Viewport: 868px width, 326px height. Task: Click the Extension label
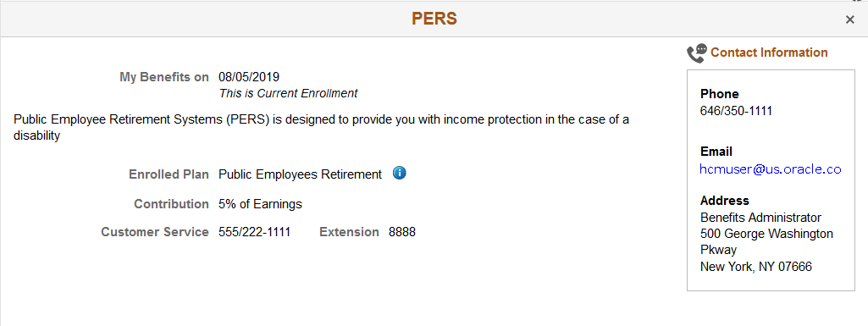pos(349,232)
